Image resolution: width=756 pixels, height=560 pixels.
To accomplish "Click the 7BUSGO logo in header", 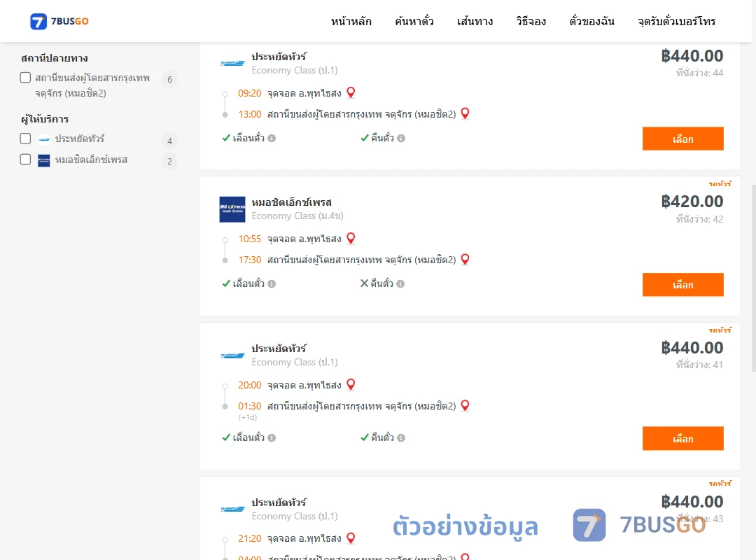I will pyautogui.click(x=59, y=21).
